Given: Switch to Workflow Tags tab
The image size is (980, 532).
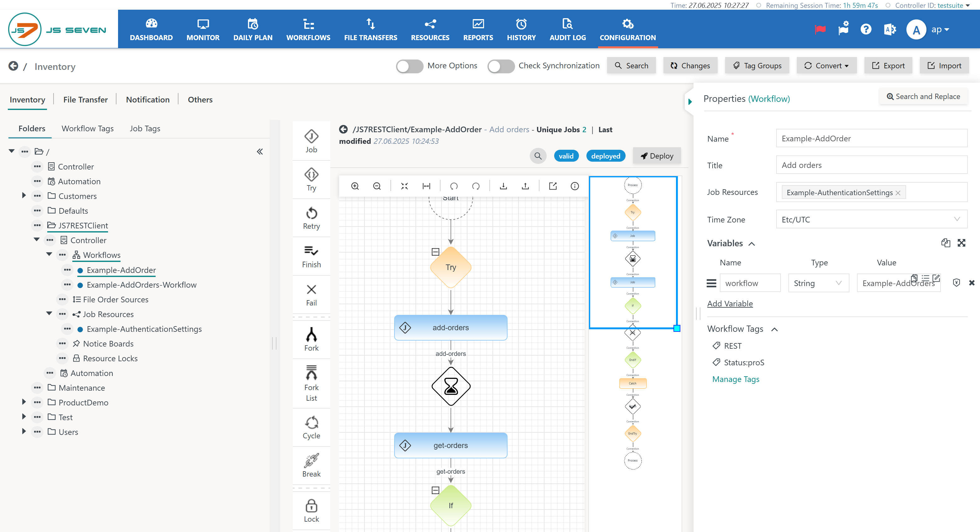Looking at the screenshot, I should click(x=87, y=128).
